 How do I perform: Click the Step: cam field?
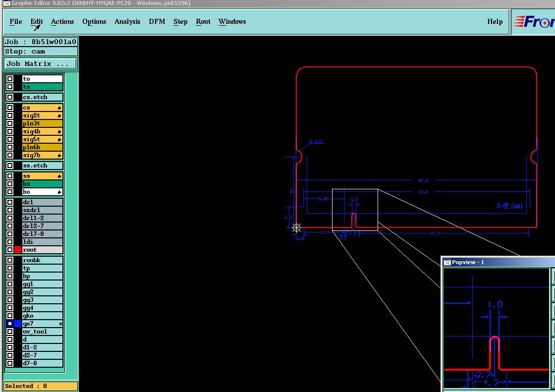pyautogui.click(x=40, y=52)
